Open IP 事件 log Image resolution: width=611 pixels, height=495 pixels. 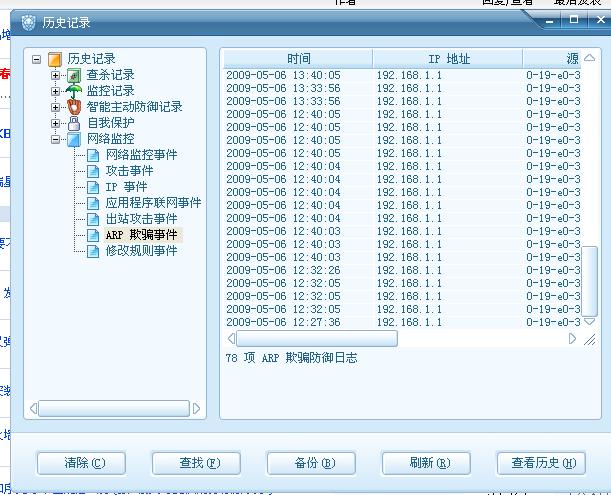pos(126,187)
